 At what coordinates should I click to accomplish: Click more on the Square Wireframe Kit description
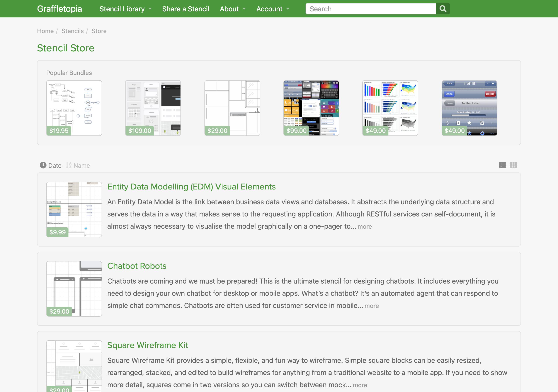pos(360,385)
